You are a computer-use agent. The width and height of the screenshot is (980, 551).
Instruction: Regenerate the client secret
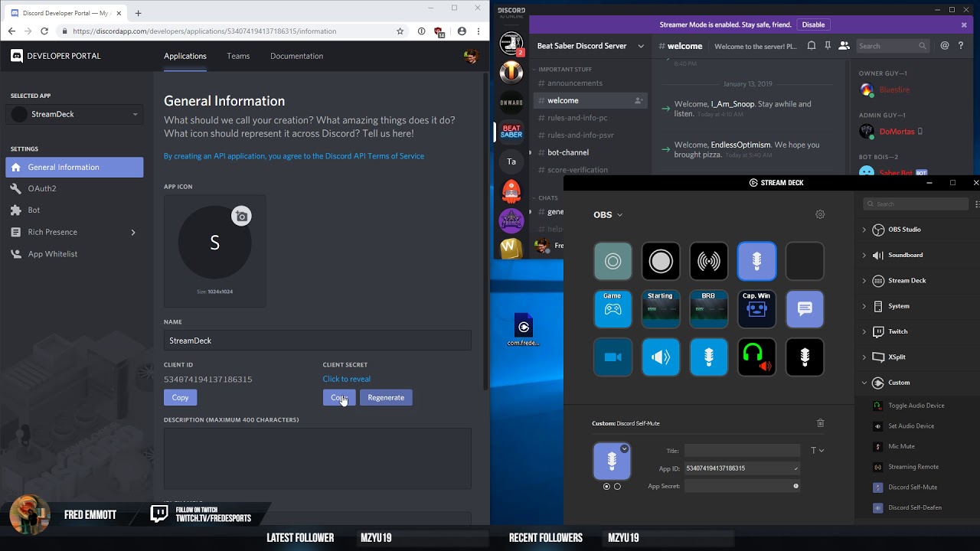pos(386,397)
